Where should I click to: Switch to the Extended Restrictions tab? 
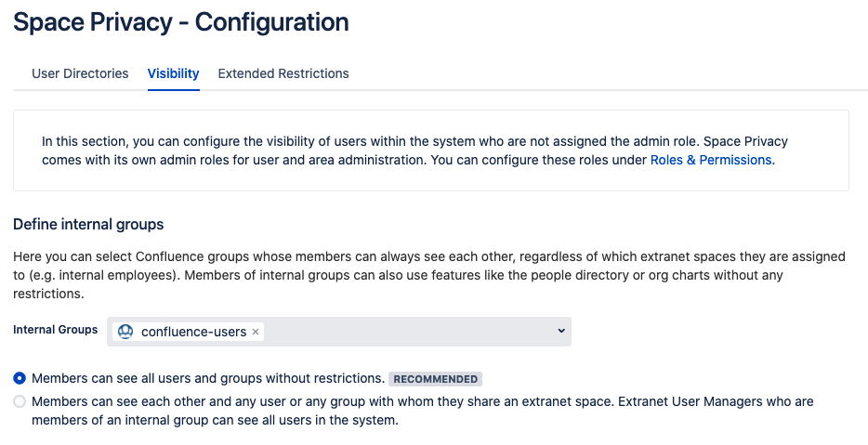click(x=283, y=73)
